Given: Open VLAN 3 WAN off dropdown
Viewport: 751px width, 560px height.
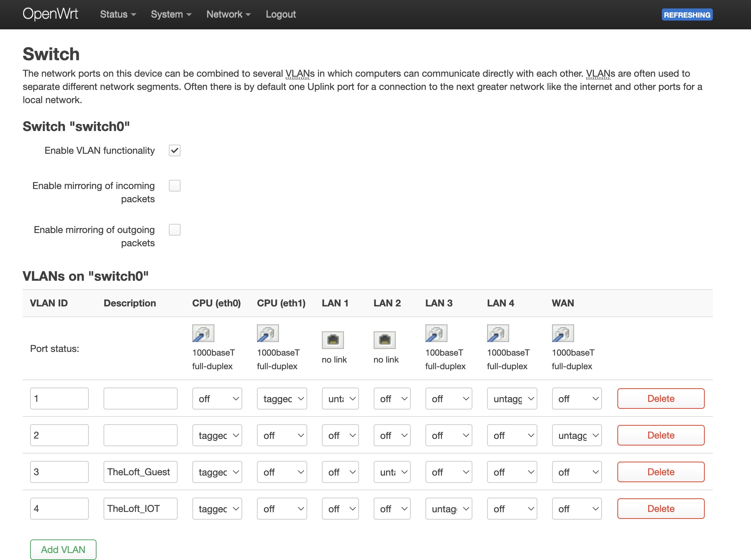Looking at the screenshot, I should (577, 472).
